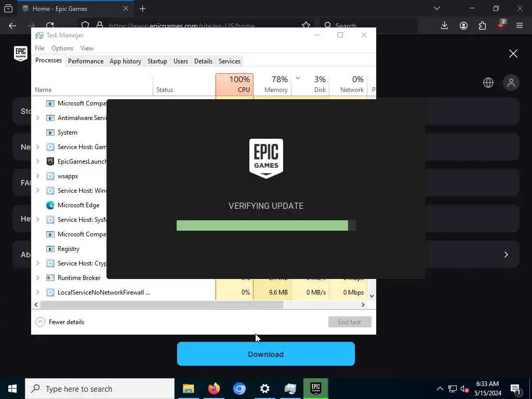Screen dimensions: 532x399
Task: Open Firefox hamburger application menu
Action: (520, 25)
